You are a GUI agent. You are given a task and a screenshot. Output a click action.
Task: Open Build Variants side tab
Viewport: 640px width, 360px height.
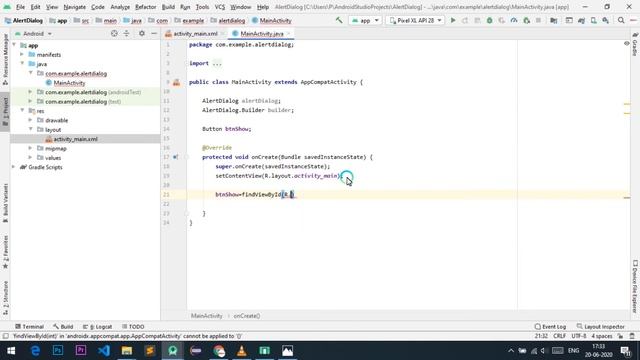click(5, 203)
